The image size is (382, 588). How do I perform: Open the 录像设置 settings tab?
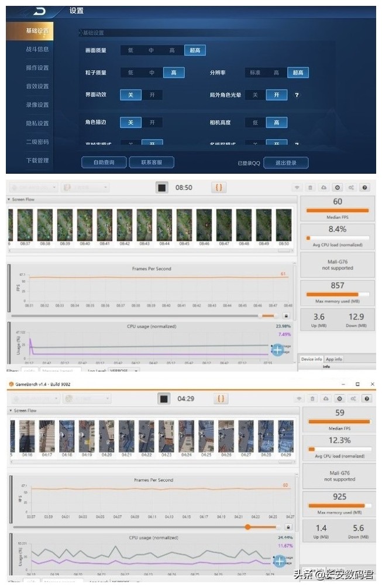pyautogui.click(x=37, y=105)
